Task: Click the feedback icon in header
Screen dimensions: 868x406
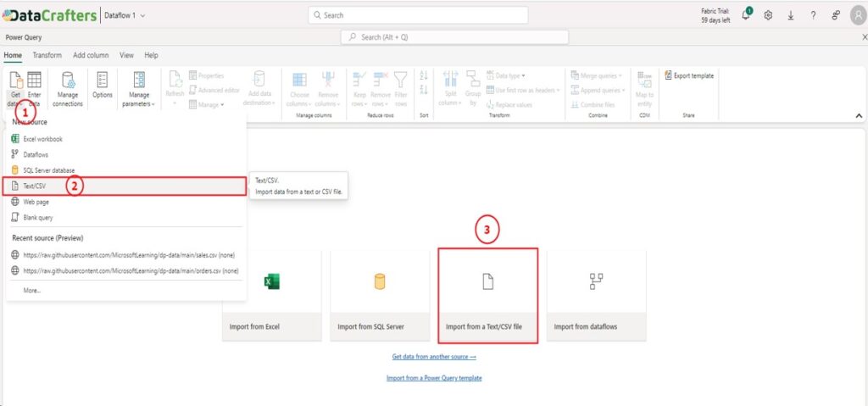Action: coord(836,15)
